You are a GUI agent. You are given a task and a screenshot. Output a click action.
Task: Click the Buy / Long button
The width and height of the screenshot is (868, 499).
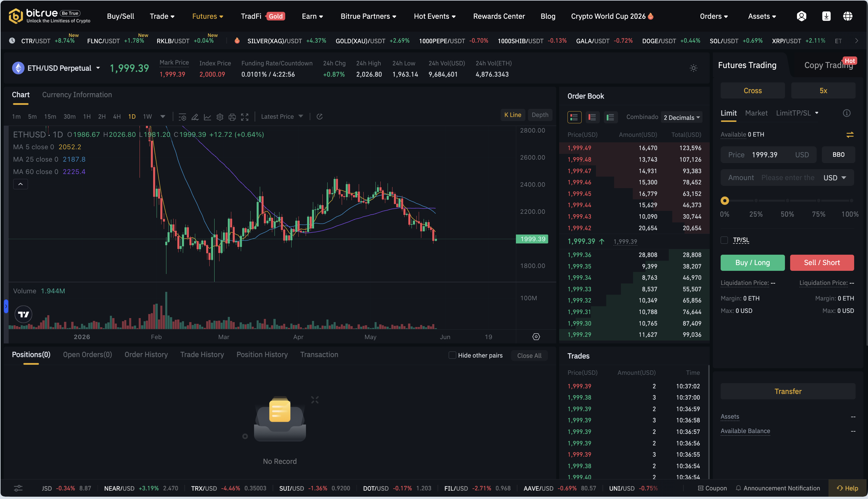752,262
